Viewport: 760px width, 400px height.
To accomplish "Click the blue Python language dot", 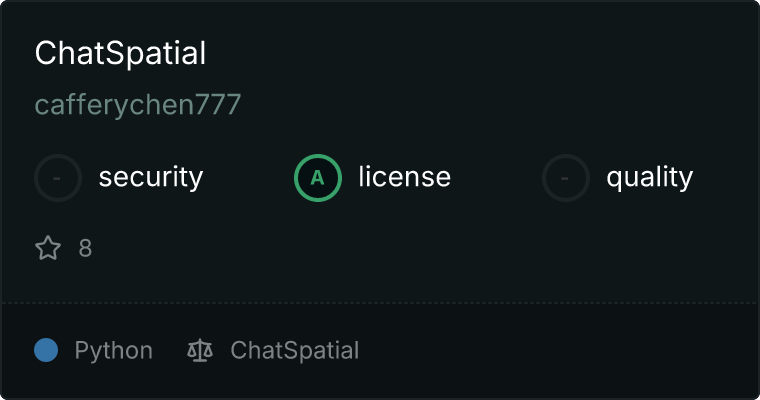I will tap(46, 350).
